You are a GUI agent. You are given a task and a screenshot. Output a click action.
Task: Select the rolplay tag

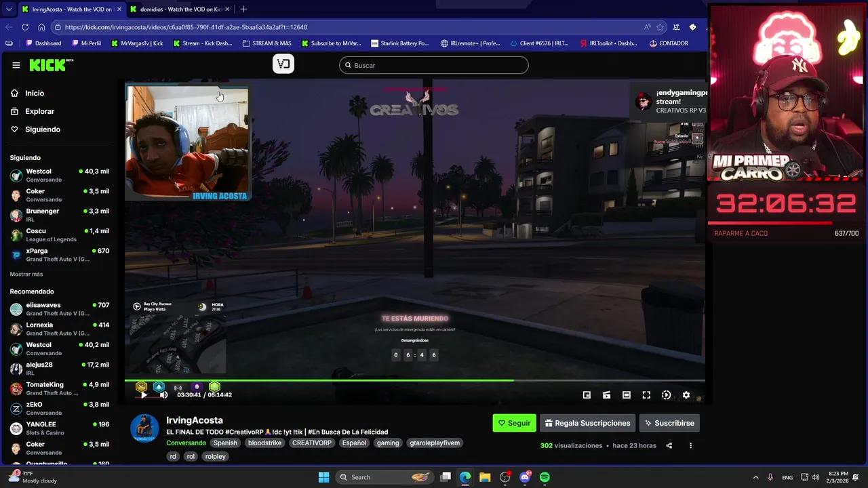click(215, 456)
